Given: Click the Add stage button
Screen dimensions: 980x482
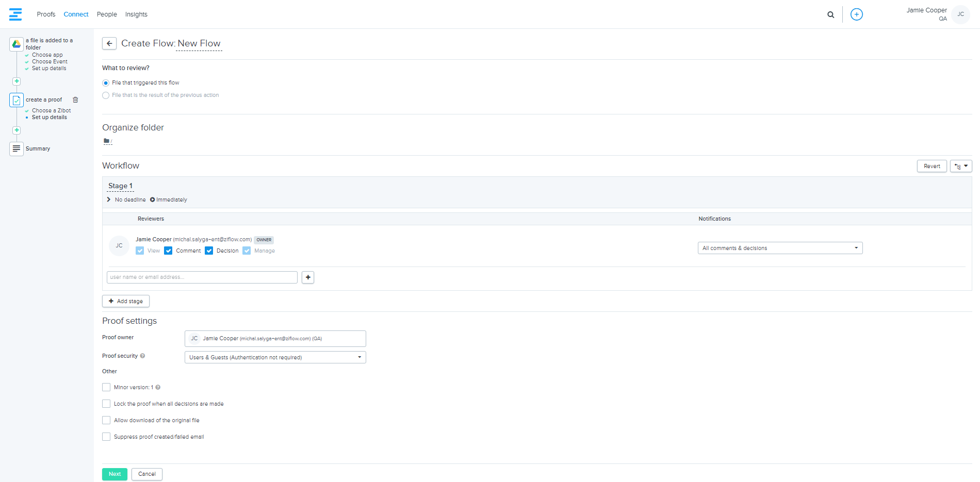Looking at the screenshot, I should [x=126, y=302].
